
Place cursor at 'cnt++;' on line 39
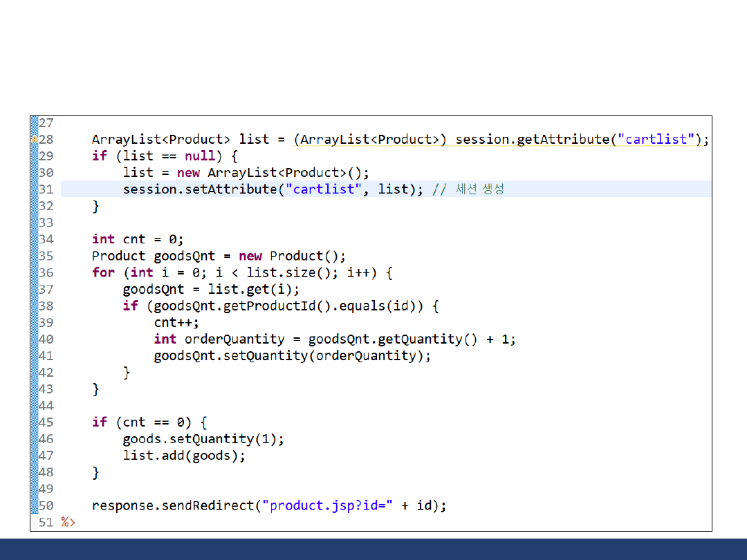click(x=176, y=322)
